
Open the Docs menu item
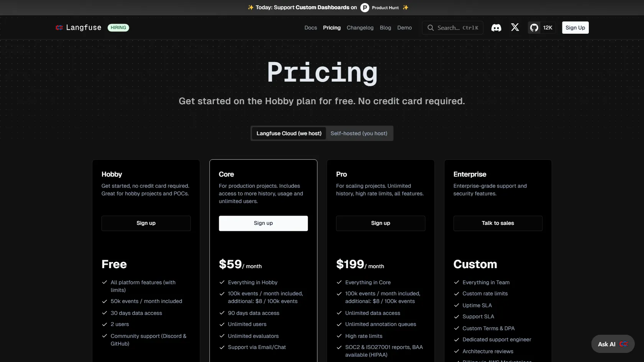310,28
